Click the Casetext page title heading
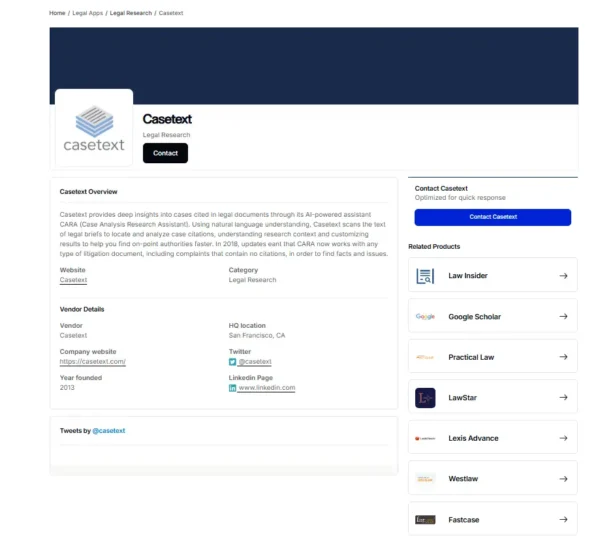The width and height of the screenshot is (600, 540). pyautogui.click(x=167, y=119)
